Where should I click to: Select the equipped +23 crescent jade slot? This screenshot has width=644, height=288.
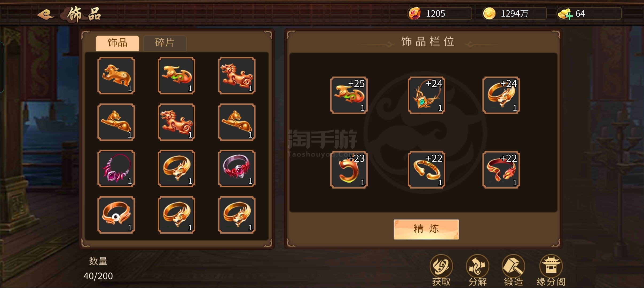point(349,170)
